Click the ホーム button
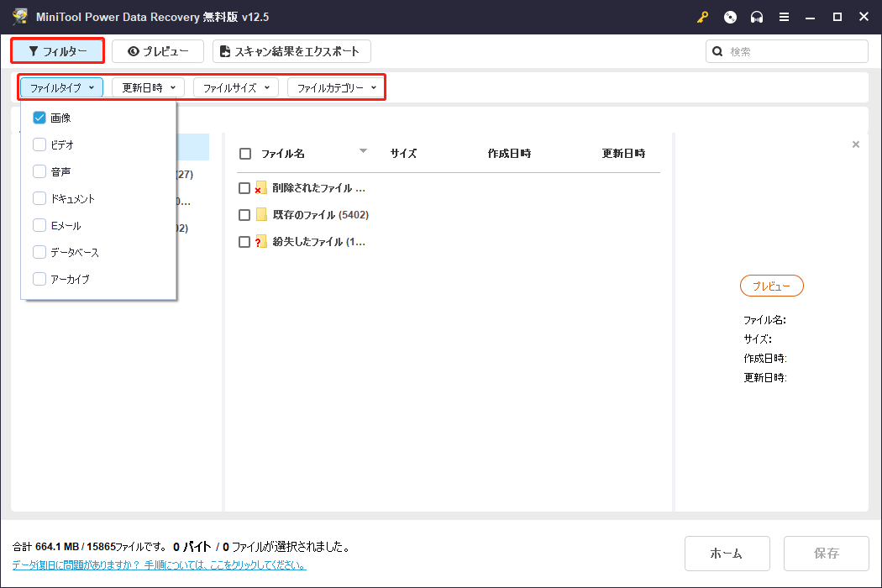 [x=727, y=554]
